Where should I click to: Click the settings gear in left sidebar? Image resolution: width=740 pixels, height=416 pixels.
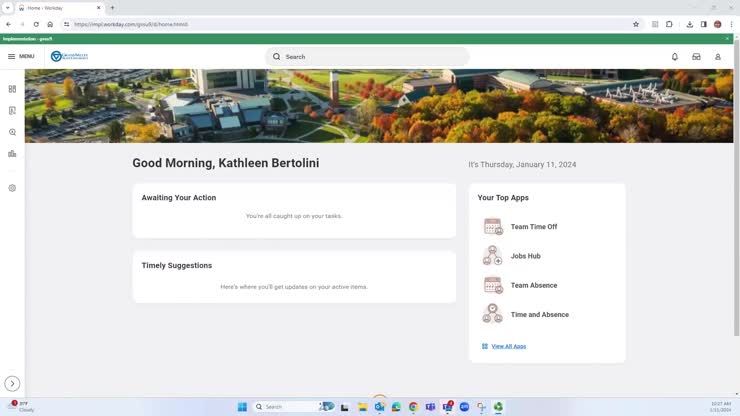[x=12, y=188]
